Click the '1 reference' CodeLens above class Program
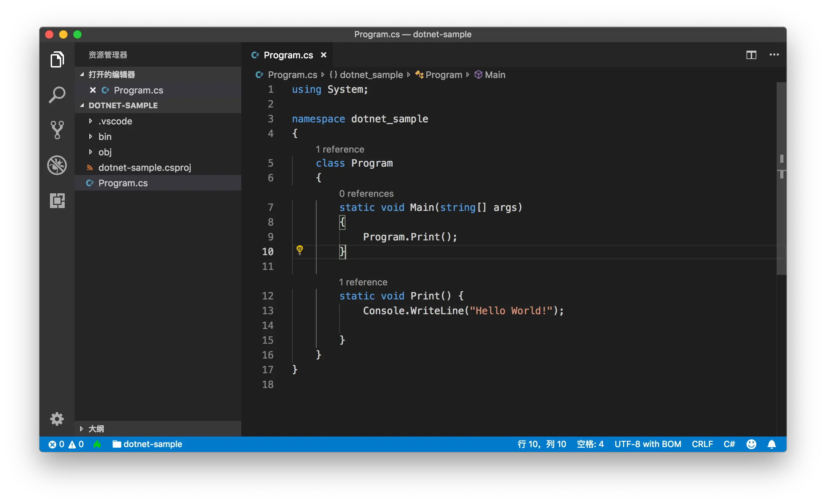826x504 pixels. [x=340, y=149]
